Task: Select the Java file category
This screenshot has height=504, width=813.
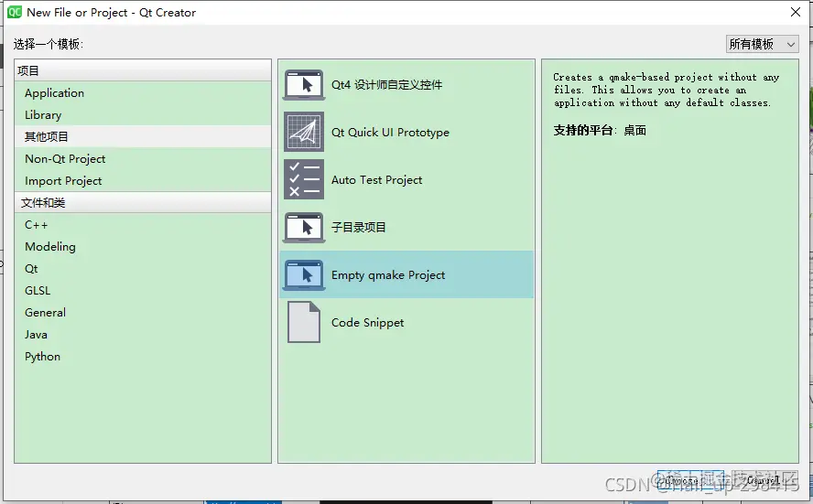Action: click(x=143, y=335)
